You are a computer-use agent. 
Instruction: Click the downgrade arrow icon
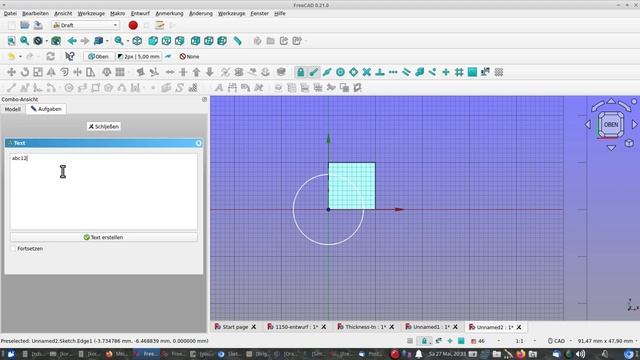tap(209, 72)
